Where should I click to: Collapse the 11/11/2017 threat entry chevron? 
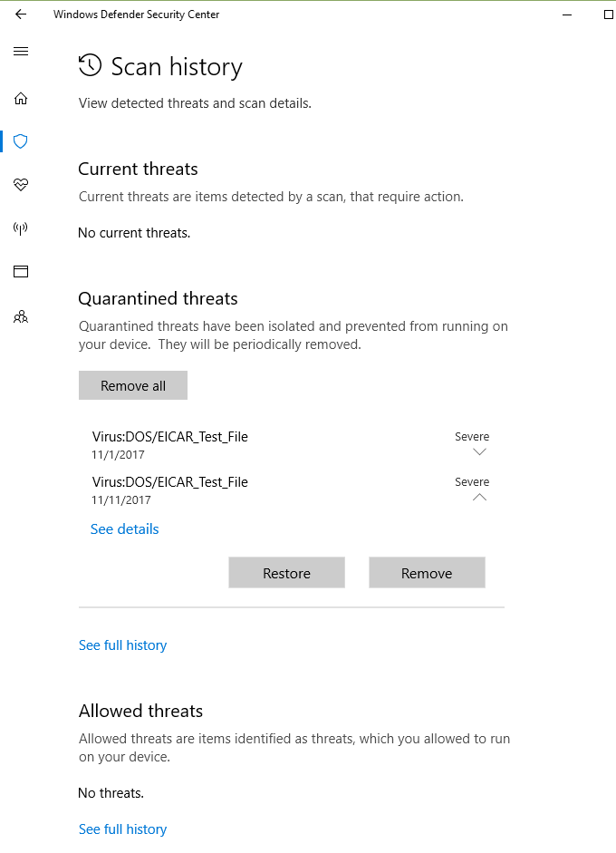pos(479,497)
